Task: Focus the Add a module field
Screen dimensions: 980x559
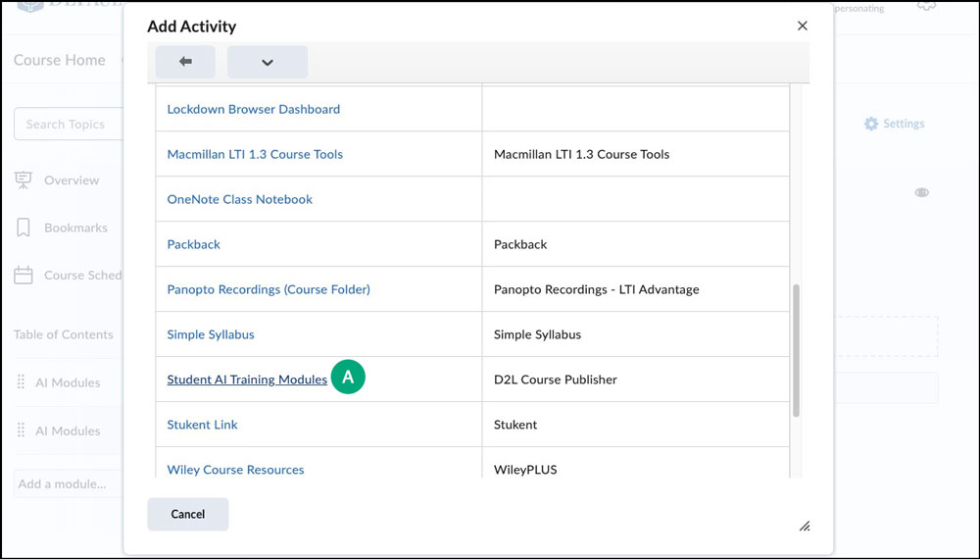Action: tap(69, 483)
